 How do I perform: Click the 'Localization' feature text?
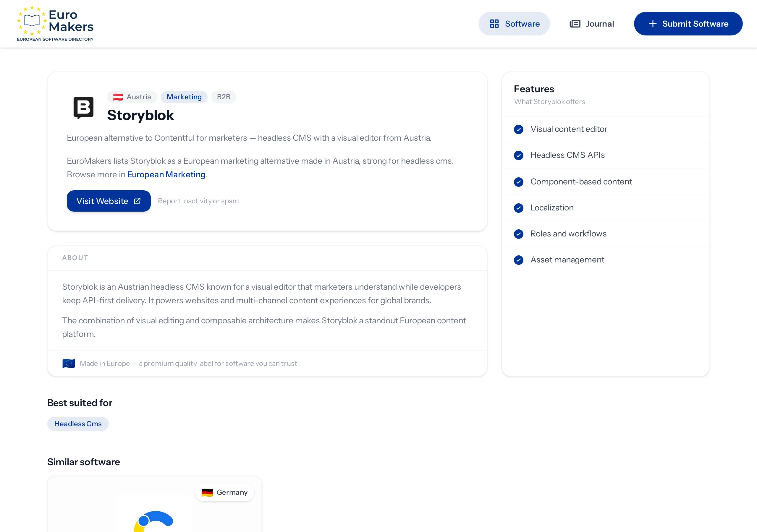pyautogui.click(x=552, y=208)
